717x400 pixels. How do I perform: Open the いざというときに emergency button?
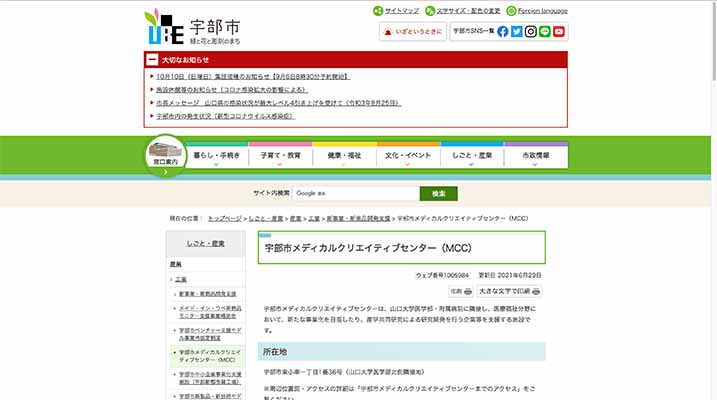tap(412, 32)
